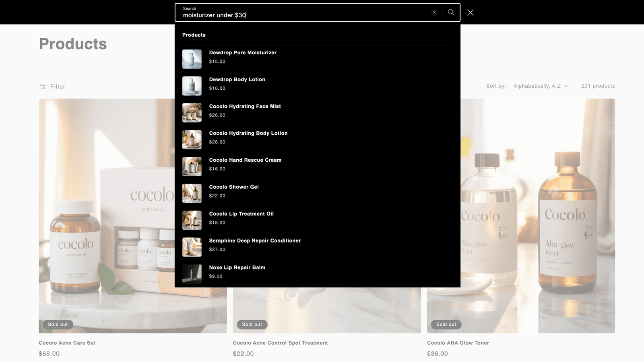The height and width of the screenshot is (362, 644).
Task: Focus the search input field
Action: [x=302, y=12]
